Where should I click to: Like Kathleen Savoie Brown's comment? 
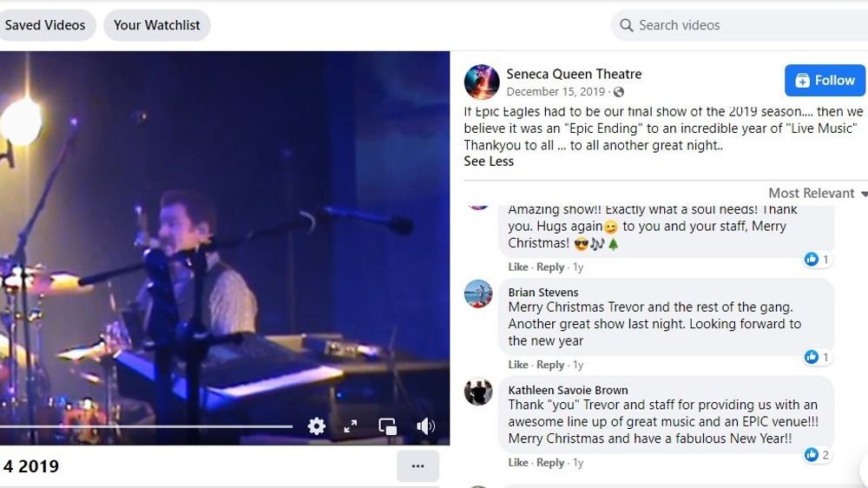point(517,463)
